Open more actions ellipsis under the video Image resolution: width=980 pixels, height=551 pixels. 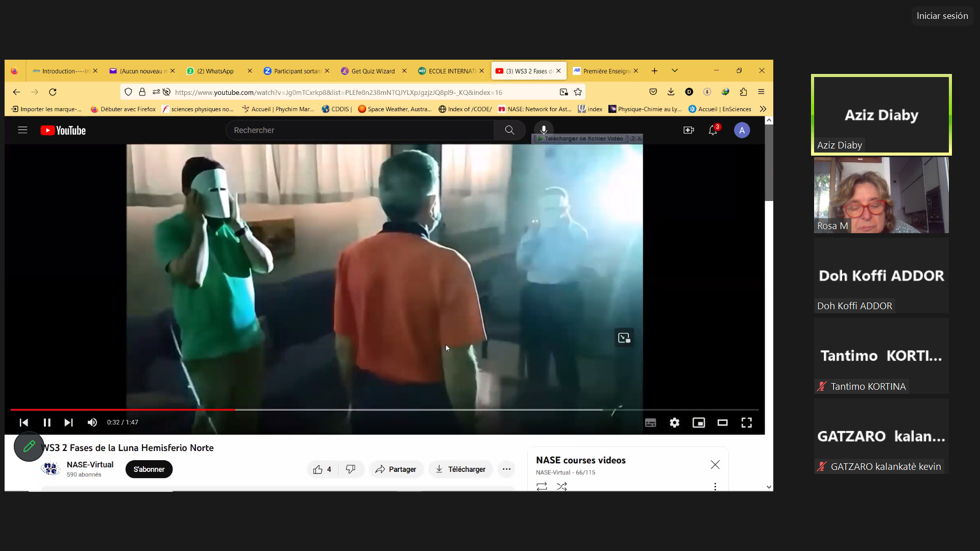(x=506, y=469)
